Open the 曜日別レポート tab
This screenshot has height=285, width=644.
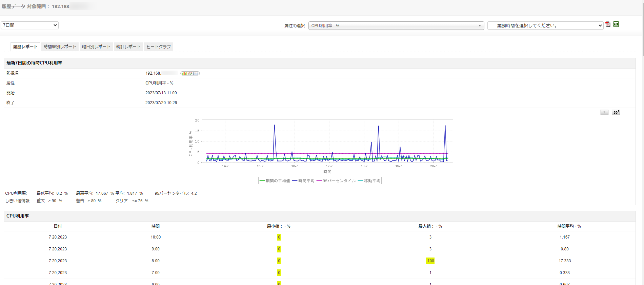click(x=96, y=47)
